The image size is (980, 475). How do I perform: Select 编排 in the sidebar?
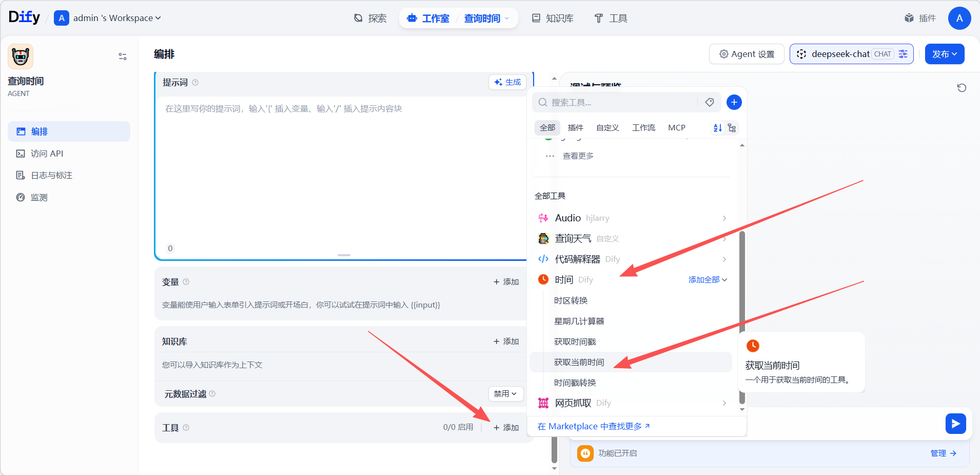[69, 131]
